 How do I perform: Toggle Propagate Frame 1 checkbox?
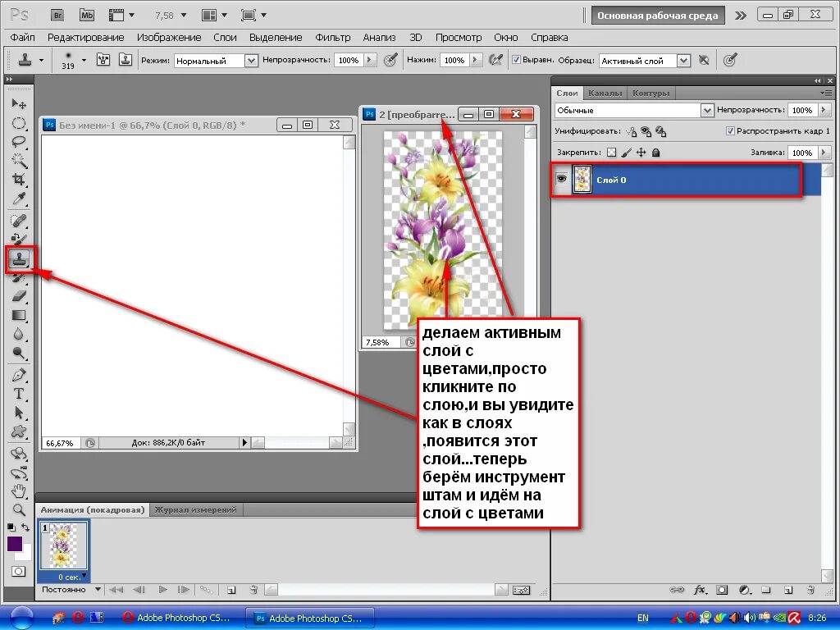(729, 130)
